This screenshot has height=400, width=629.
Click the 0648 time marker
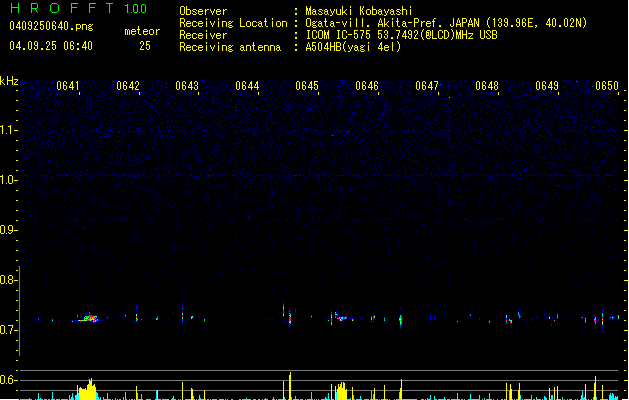[487, 86]
